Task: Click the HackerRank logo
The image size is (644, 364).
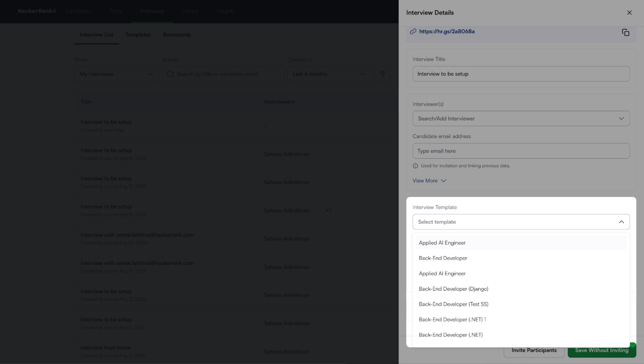Action: tap(37, 11)
